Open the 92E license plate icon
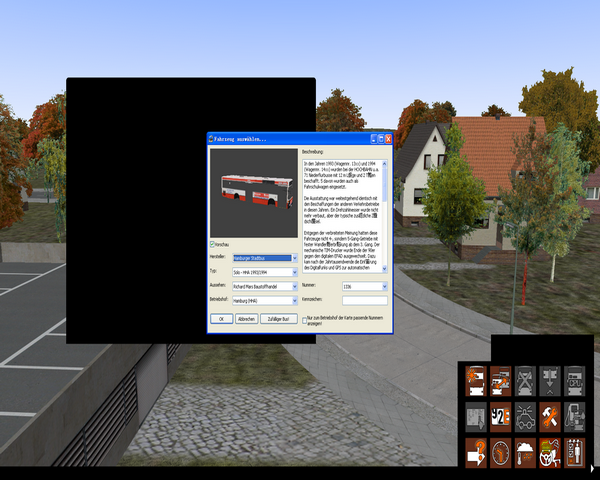Screen dimensions: 600x480 pyautogui.click(x=500, y=417)
